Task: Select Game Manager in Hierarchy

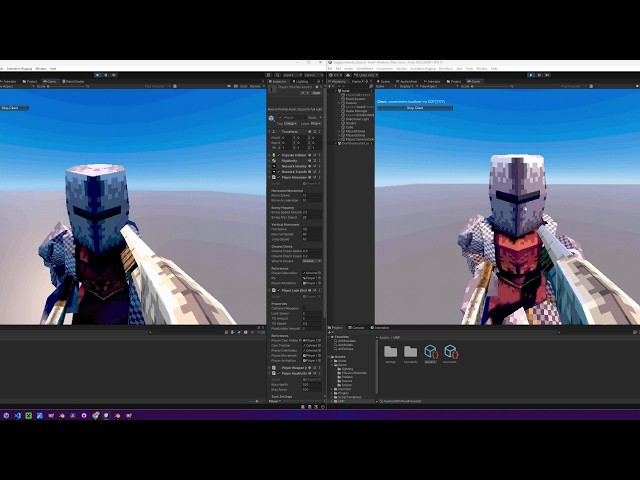Action: point(356,111)
